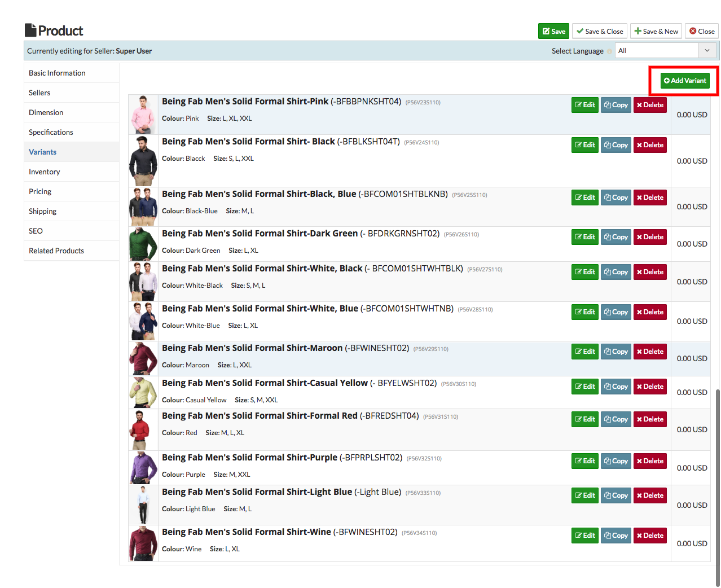Copy the Wine shirt variant

[616, 536]
